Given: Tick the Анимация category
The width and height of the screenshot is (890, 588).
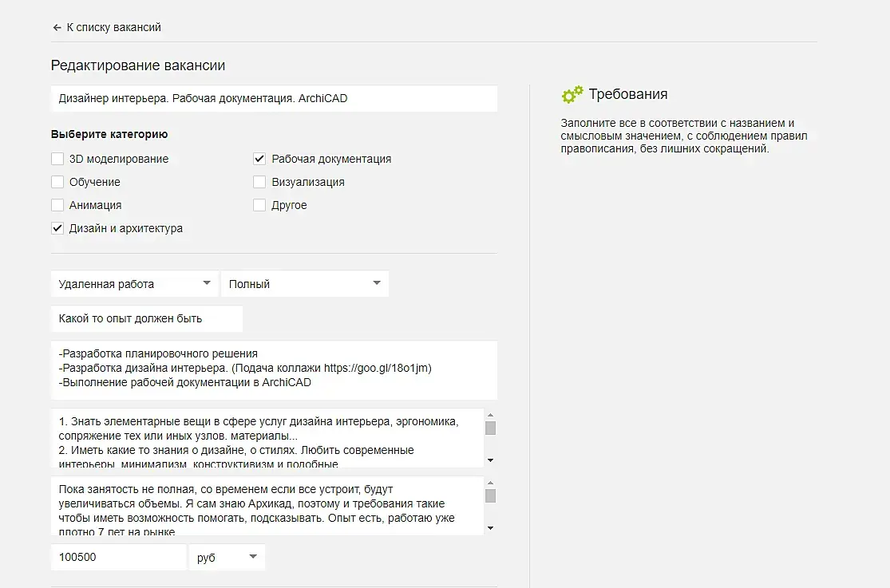Looking at the screenshot, I should 57,205.
